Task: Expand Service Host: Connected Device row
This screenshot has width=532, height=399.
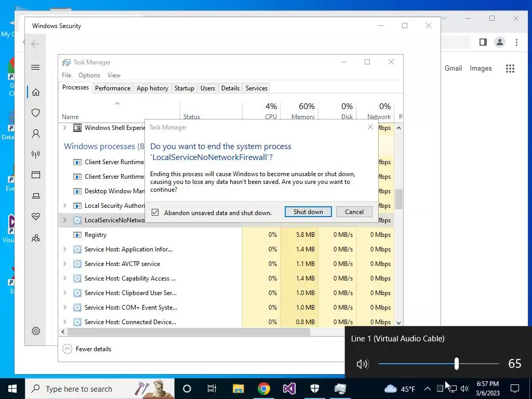Action: [65, 322]
